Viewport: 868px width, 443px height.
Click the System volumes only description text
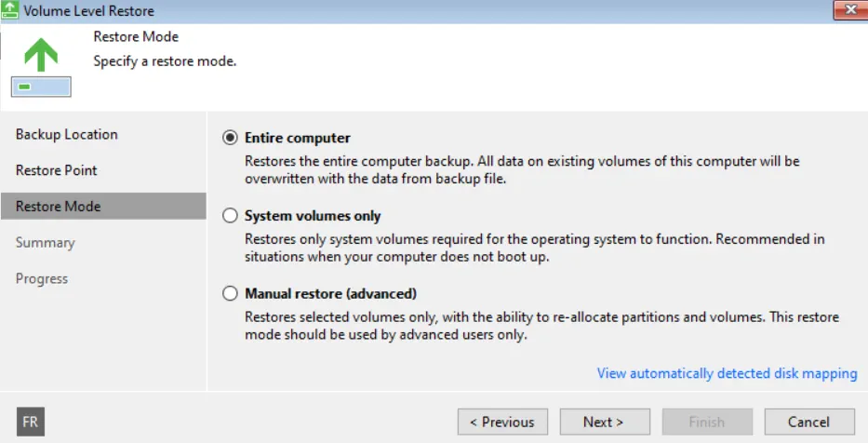point(535,248)
